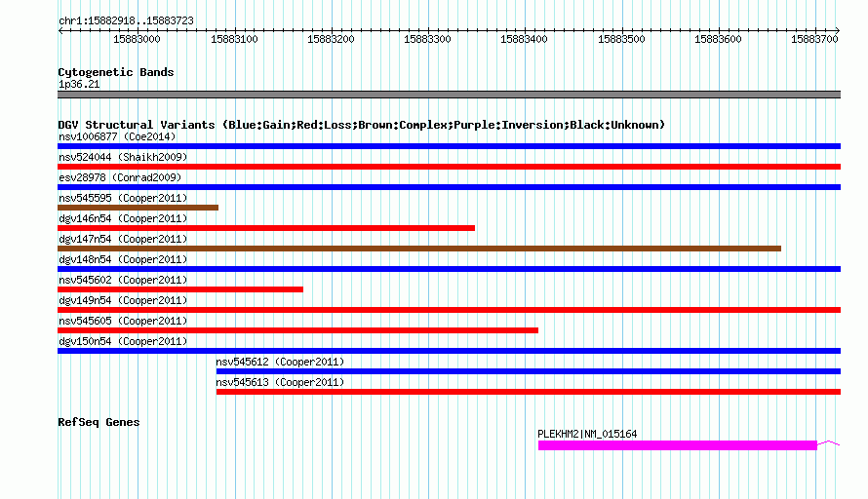Click the dgv147n54 (Cooper2011) label

pos(123,239)
